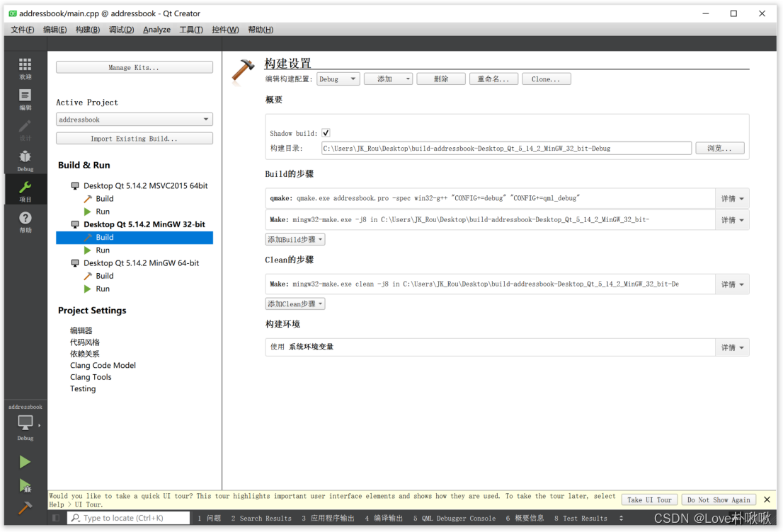Click the 删除 (Delete) configuration button
The height and width of the screenshot is (532, 783).
[x=441, y=79]
